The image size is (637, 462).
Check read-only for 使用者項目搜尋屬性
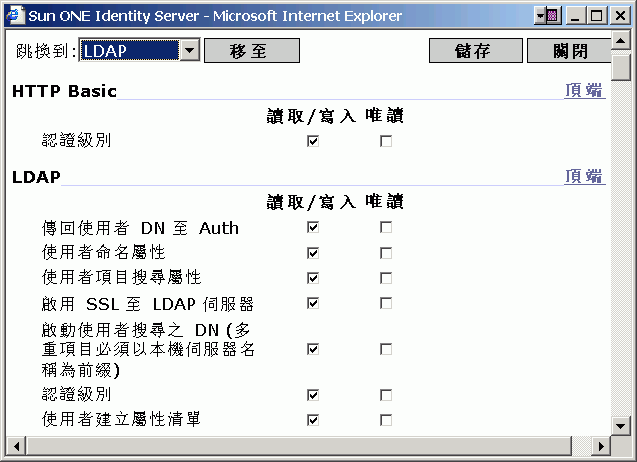click(x=386, y=278)
